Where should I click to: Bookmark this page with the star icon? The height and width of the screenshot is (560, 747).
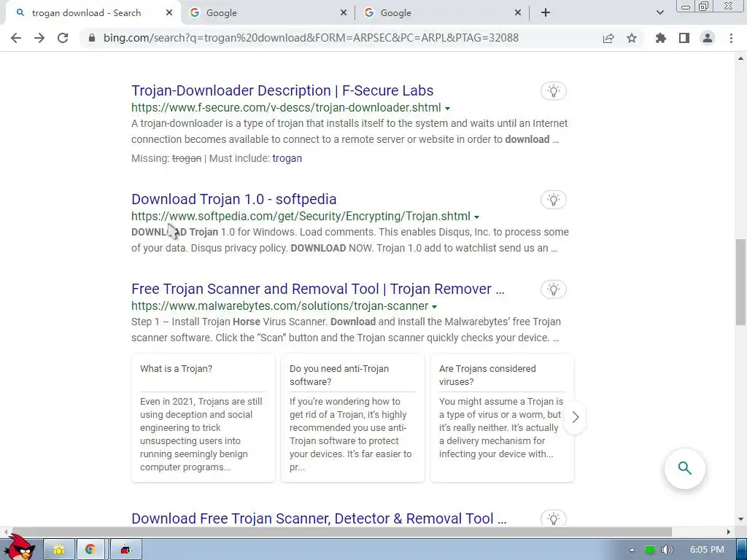coord(632,38)
